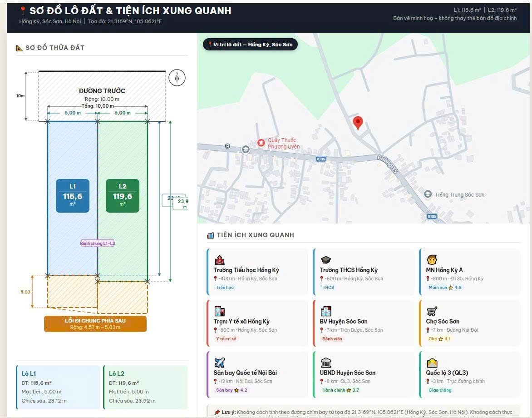Open the Lô L2 summary card
This screenshot has height=418, width=532.
point(146,387)
